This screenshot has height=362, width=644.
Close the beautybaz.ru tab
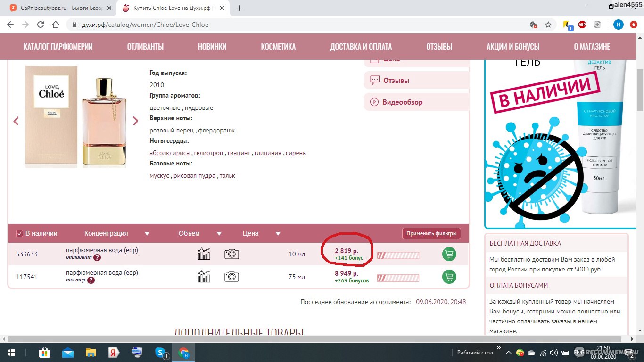coord(109,8)
